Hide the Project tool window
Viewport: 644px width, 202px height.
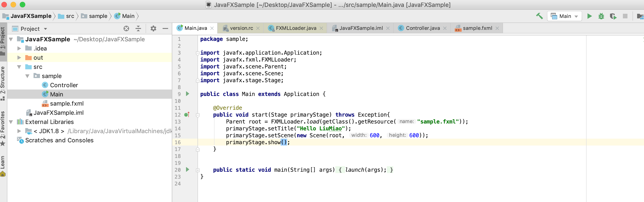click(165, 29)
